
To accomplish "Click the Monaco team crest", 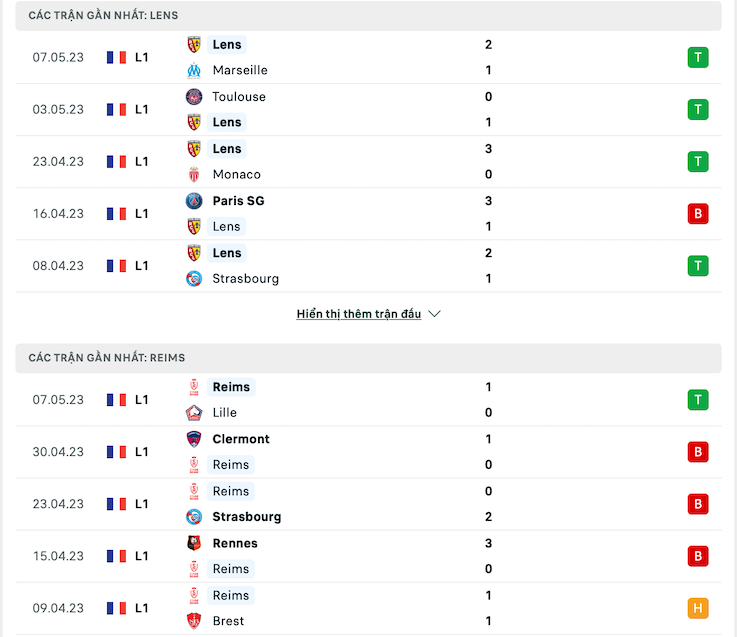I will 194,174.
